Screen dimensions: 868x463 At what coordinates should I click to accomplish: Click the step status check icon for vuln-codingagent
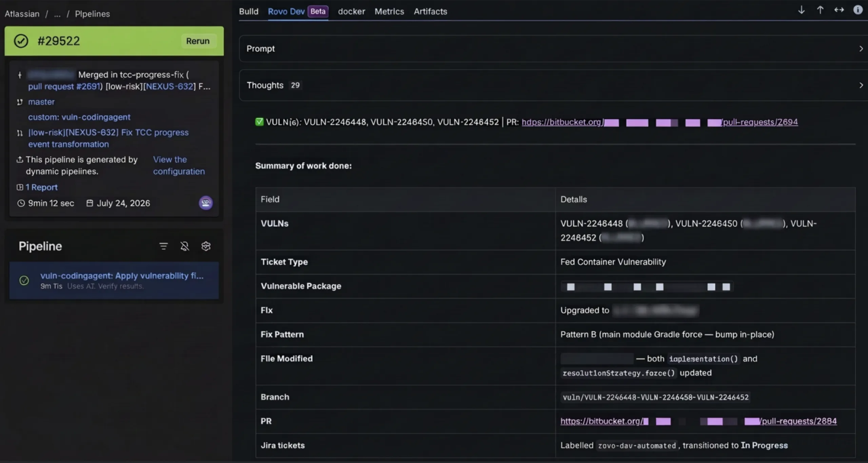tap(24, 281)
